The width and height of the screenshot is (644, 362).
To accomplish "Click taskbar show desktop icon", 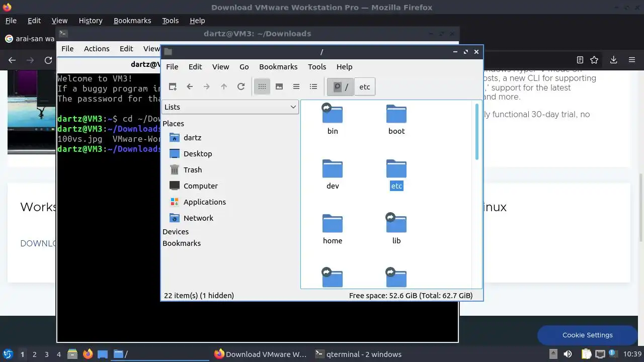I will tap(103, 354).
